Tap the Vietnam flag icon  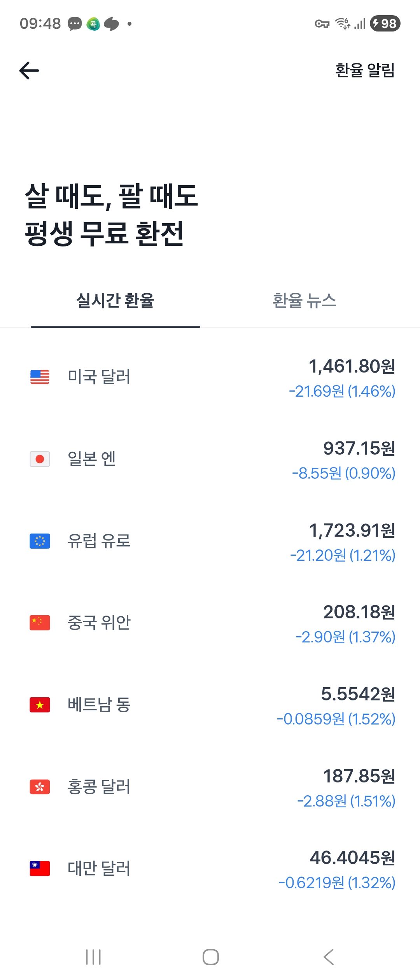pyautogui.click(x=40, y=705)
